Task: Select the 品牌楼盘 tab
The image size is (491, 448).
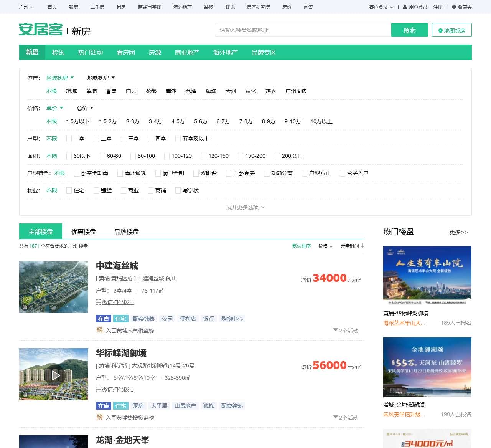Action: pyautogui.click(x=127, y=231)
